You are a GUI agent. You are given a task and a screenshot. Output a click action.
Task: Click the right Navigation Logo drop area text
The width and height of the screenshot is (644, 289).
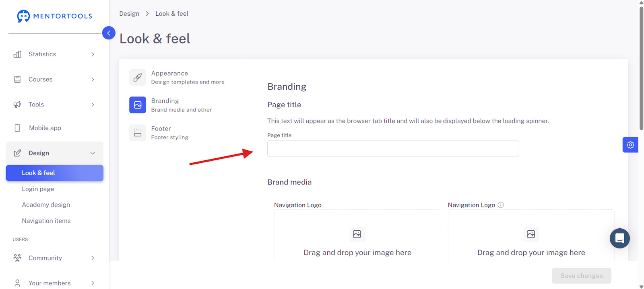coord(531,253)
